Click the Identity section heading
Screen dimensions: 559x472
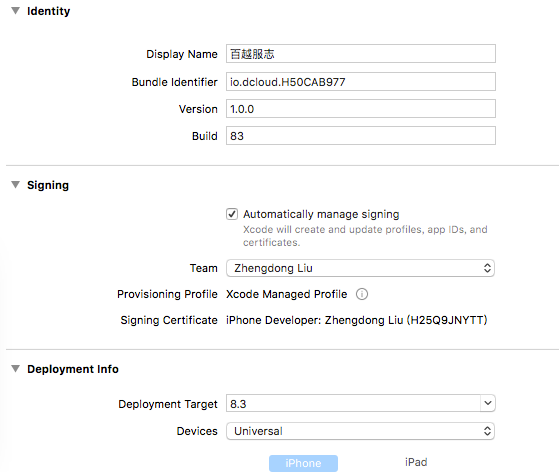48,11
